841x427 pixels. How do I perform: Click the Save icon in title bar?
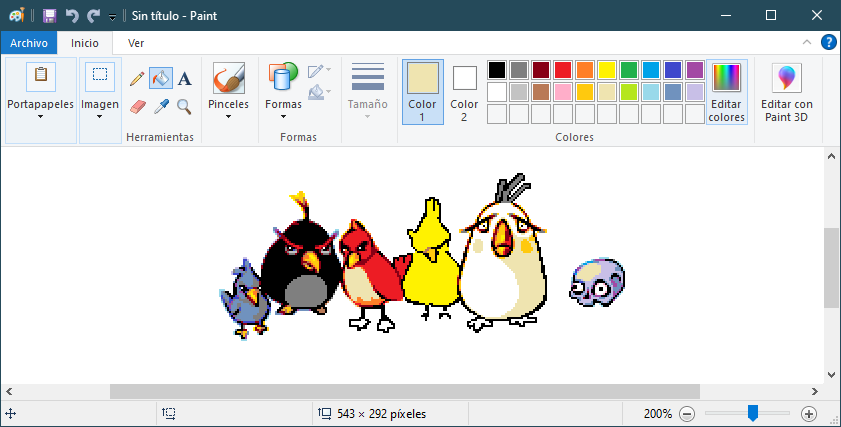point(49,16)
